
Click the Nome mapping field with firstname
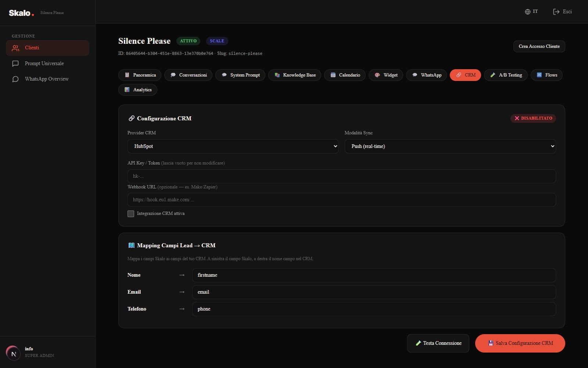tap(374, 275)
